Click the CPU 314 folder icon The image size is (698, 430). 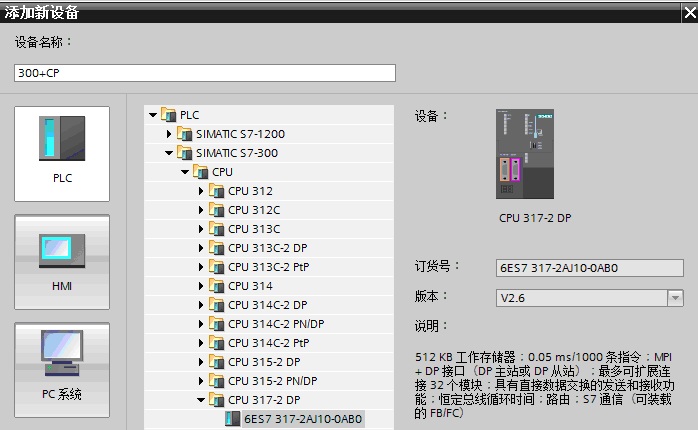pos(216,286)
